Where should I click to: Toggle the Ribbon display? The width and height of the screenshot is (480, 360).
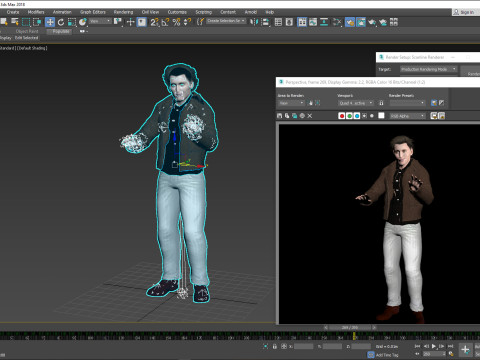tap(302, 22)
